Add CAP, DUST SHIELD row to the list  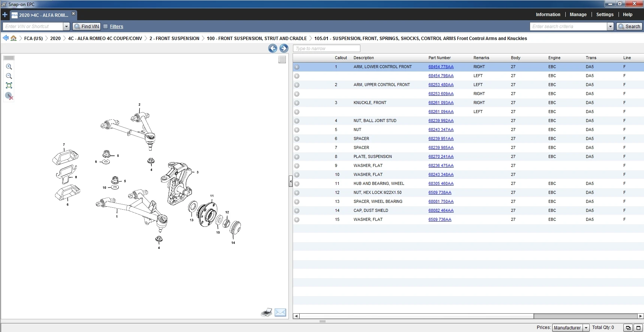[x=297, y=211]
